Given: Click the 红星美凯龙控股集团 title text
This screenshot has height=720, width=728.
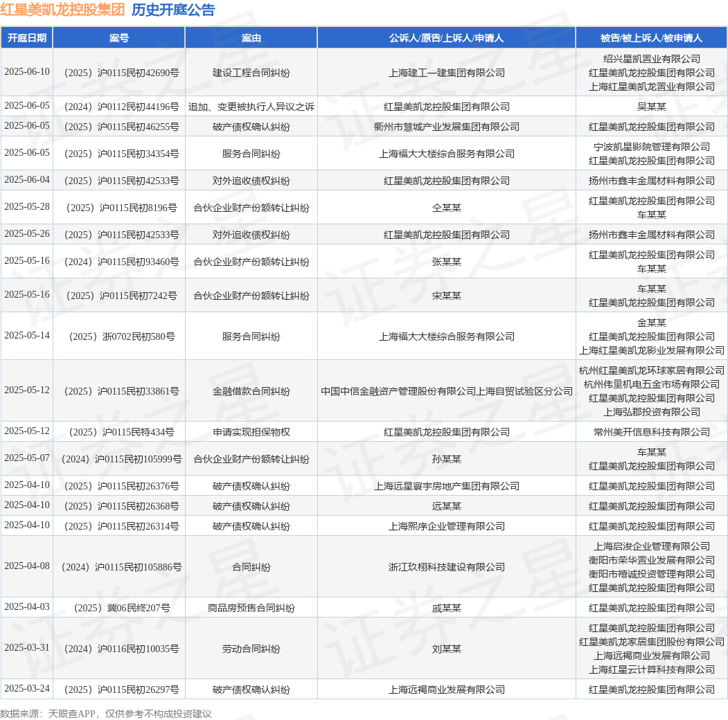Looking at the screenshot, I should (x=62, y=10).
